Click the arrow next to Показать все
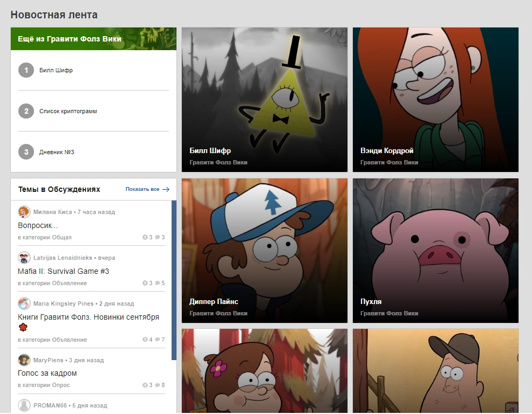The height and width of the screenshot is (414, 532). (166, 189)
